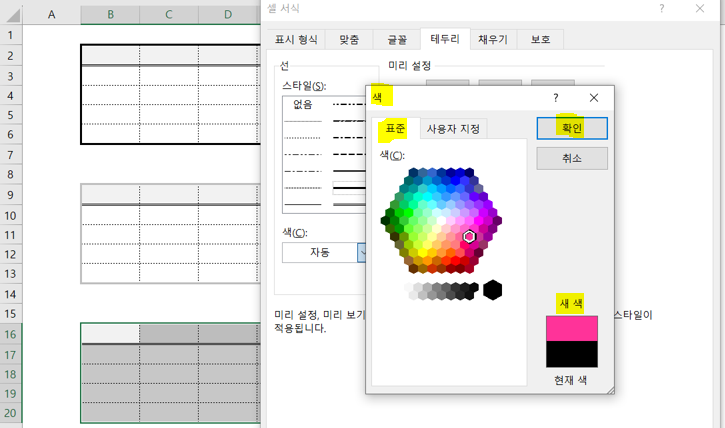The width and height of the screenshot is (725, 428).
Task: Pick the selected pink hexagon color
Action: click(469, 237)
